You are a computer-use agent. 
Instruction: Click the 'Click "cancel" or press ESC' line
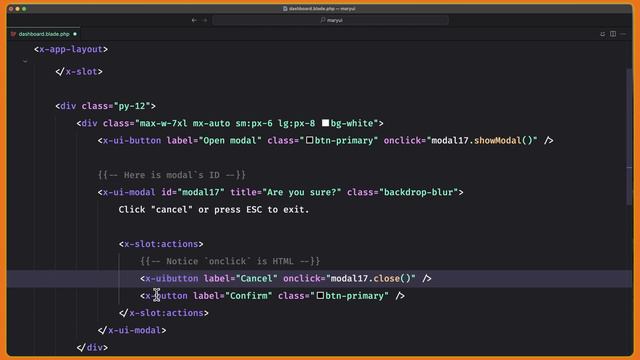214,210
